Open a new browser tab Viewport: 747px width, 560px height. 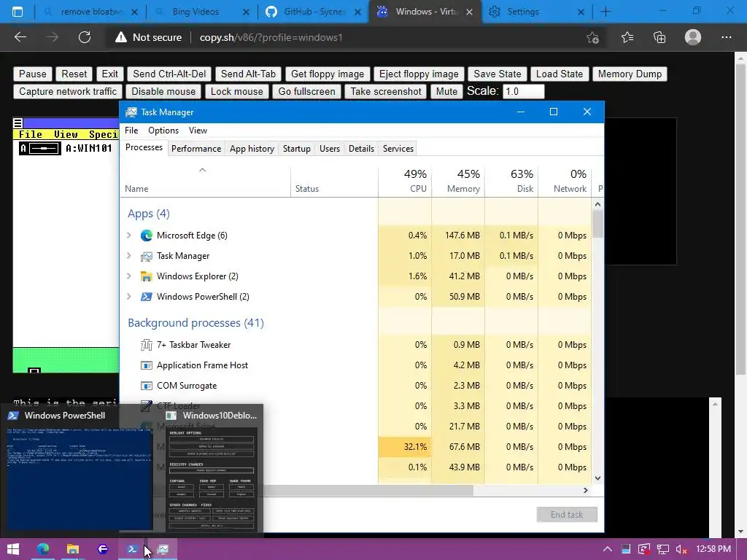click(605, 12)
